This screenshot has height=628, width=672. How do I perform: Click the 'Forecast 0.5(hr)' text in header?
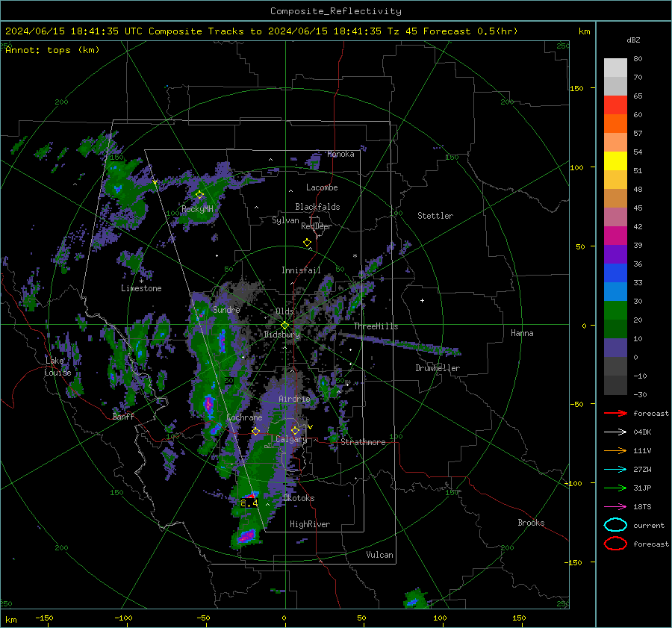470,31
